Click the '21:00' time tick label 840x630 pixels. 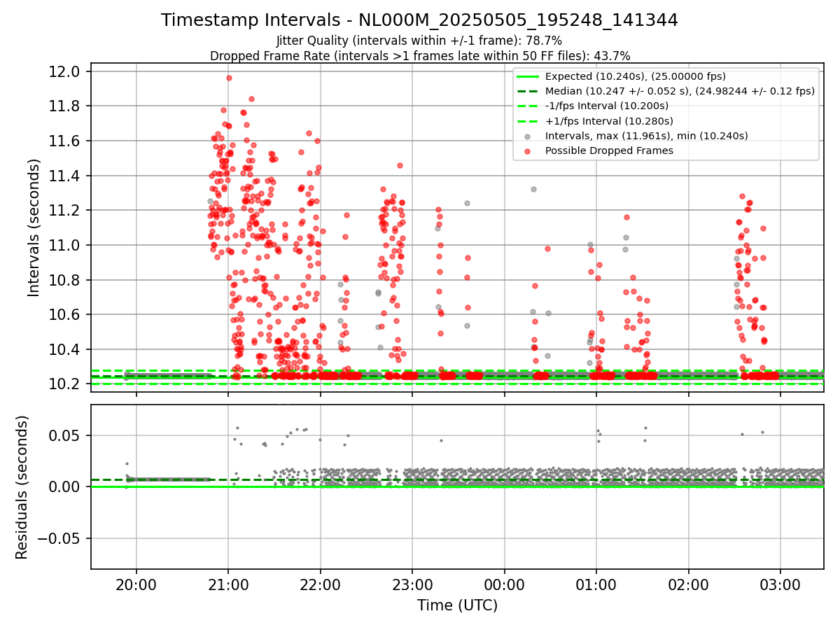click(228, 584)
